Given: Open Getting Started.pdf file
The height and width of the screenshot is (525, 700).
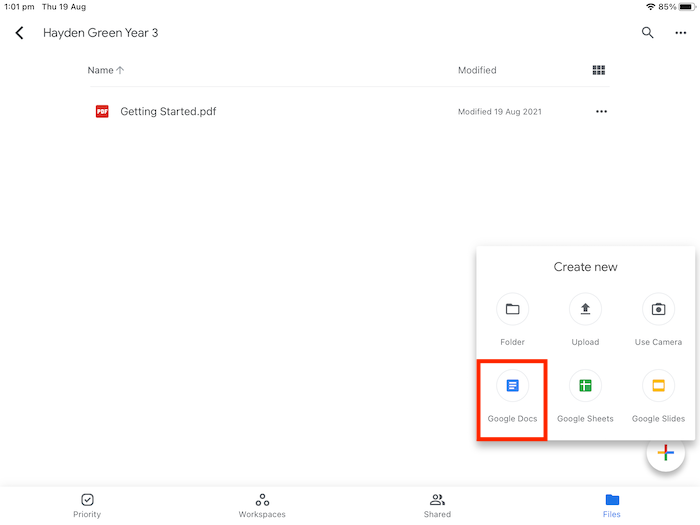Looking at the screenshot, I should click(x=168, y=111).
